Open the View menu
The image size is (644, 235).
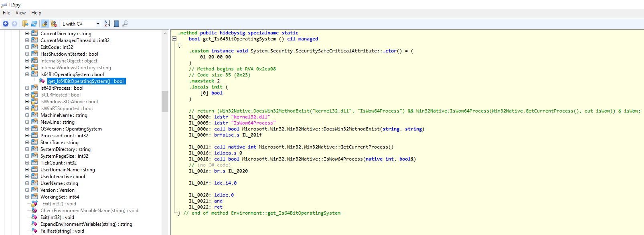point(20,13)
